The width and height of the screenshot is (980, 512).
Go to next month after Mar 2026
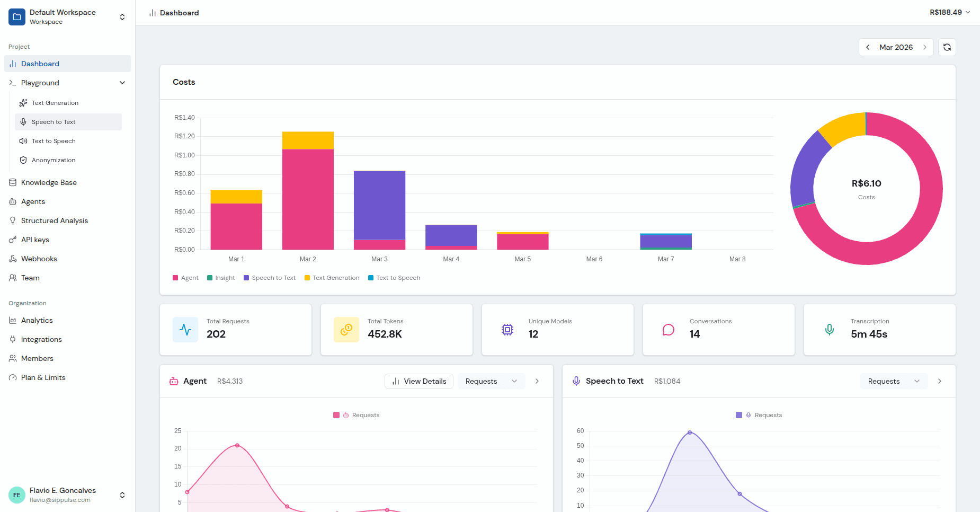pyautogui.click(x=925, y=47)
